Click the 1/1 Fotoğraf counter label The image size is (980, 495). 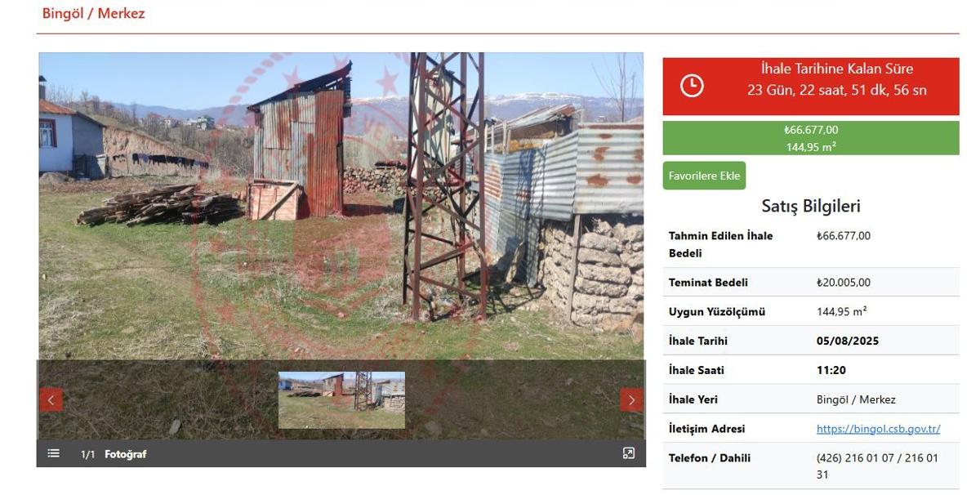pos(114,454)
